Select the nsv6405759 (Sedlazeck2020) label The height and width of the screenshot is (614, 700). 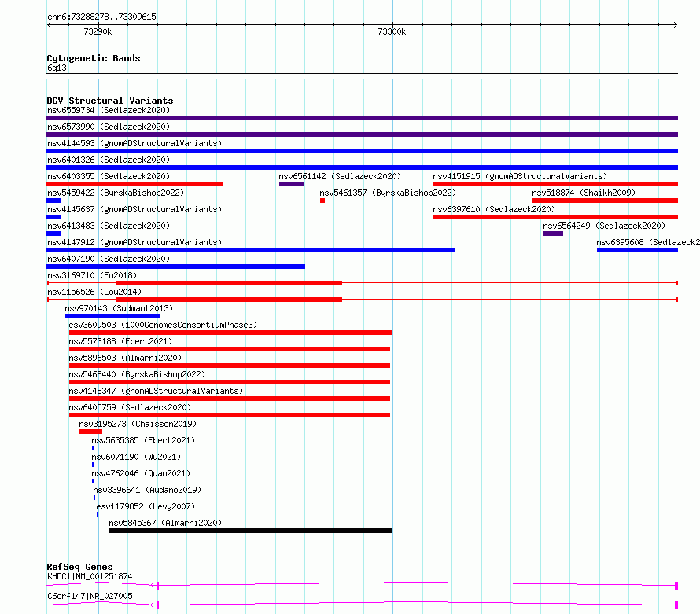[x=130, y=407]
